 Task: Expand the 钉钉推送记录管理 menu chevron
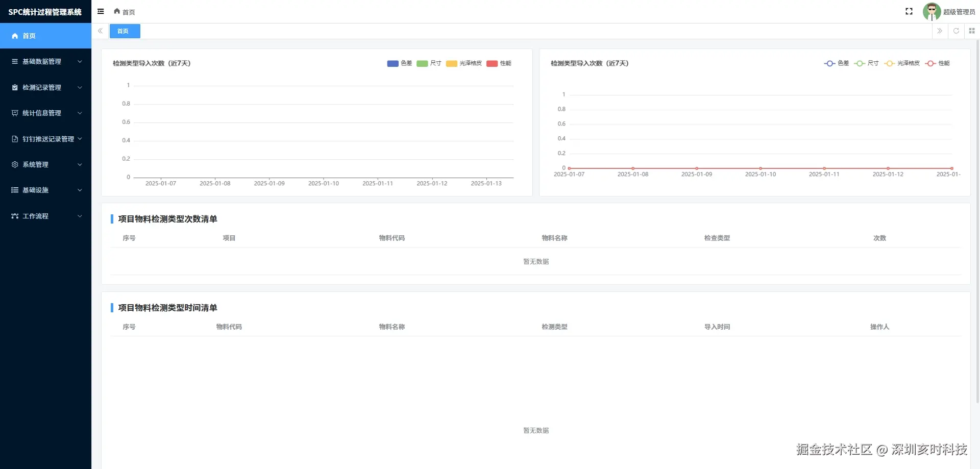[x=80, y=139]
